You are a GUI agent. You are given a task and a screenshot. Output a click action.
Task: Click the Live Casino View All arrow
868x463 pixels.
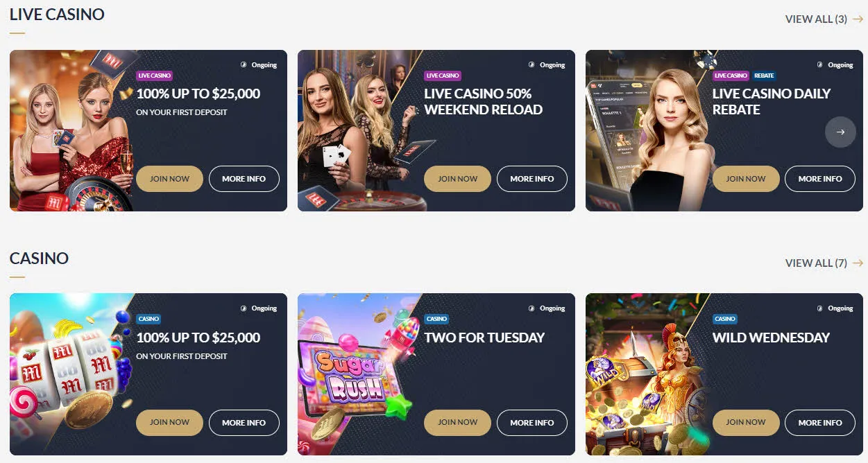pyautogui.click(x=858, y=19)
